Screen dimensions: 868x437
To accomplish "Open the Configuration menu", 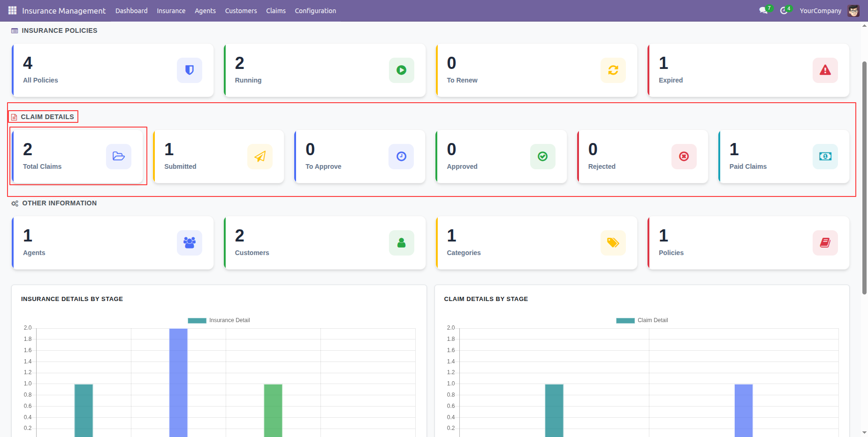I will [x=315, y=11].
